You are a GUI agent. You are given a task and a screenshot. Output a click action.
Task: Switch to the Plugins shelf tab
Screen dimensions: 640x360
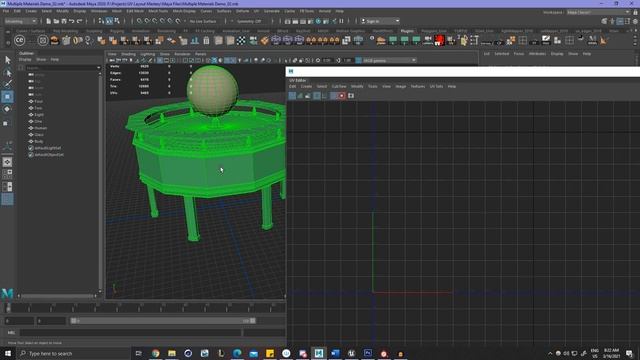407,31
